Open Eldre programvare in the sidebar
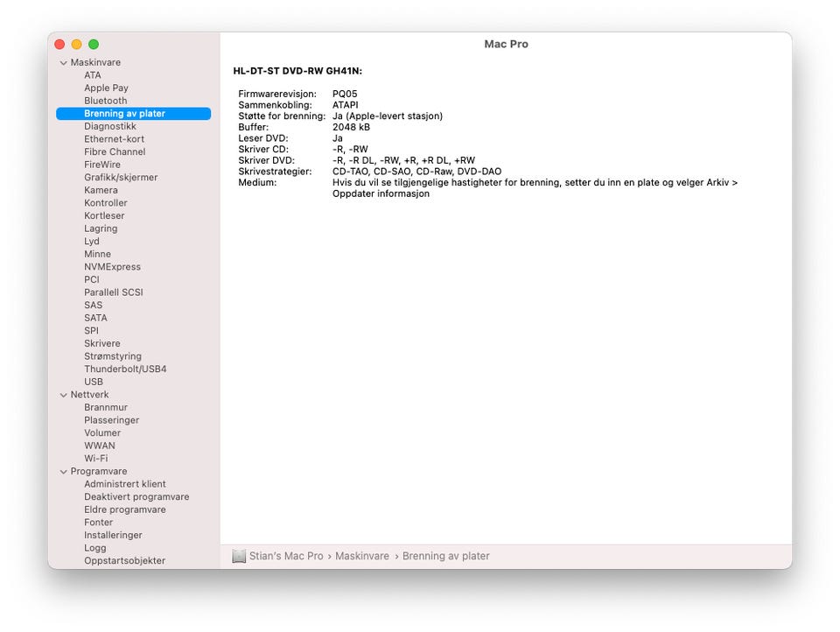Viewport: 840px width, 632px height. [125, 509]
